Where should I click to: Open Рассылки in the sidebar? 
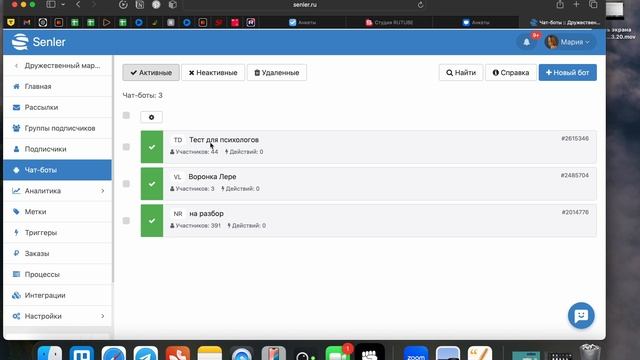coord(57,107)
